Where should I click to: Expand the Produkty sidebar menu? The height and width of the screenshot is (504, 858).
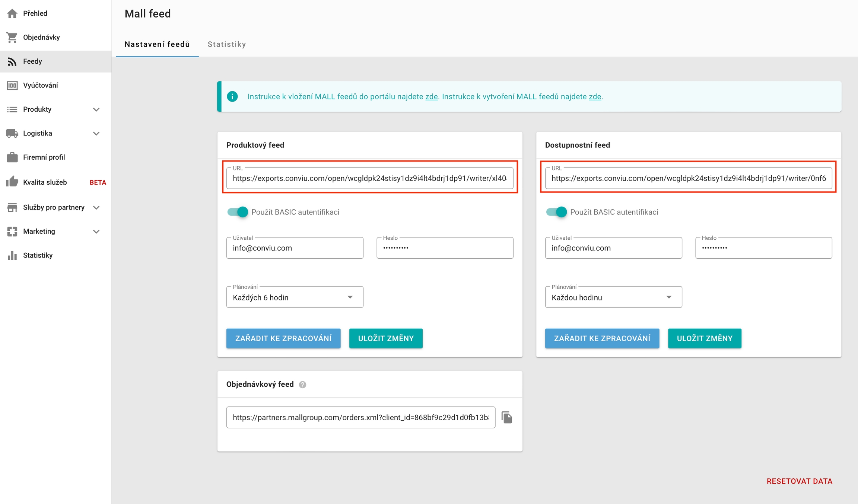[96, 109]
